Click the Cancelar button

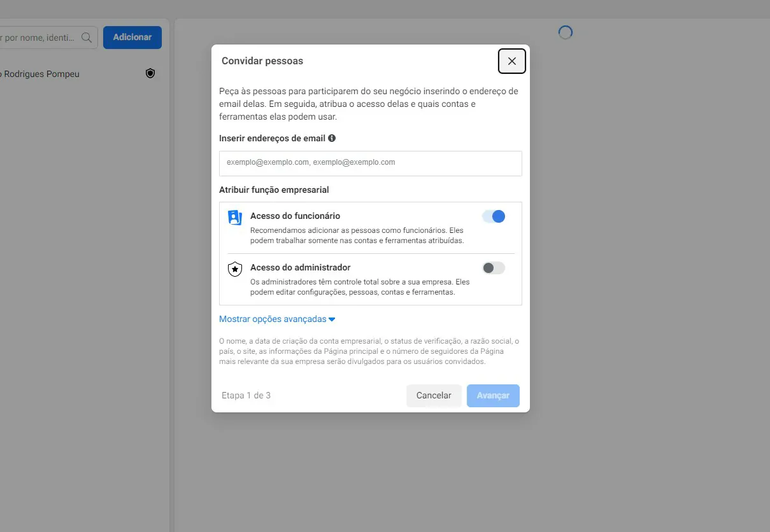point(434,395)
